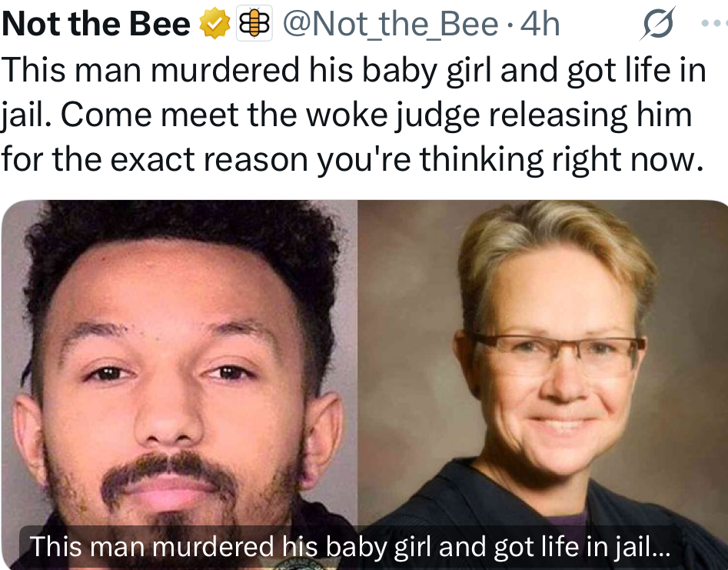This screenshot has height=570, width=728.
Task: Click the tweet line "for the exact reason"
Action: click(352, 160)
